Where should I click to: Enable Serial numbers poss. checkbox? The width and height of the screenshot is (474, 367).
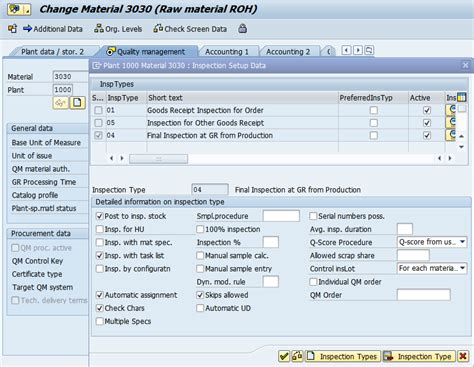tap(313, 216)
